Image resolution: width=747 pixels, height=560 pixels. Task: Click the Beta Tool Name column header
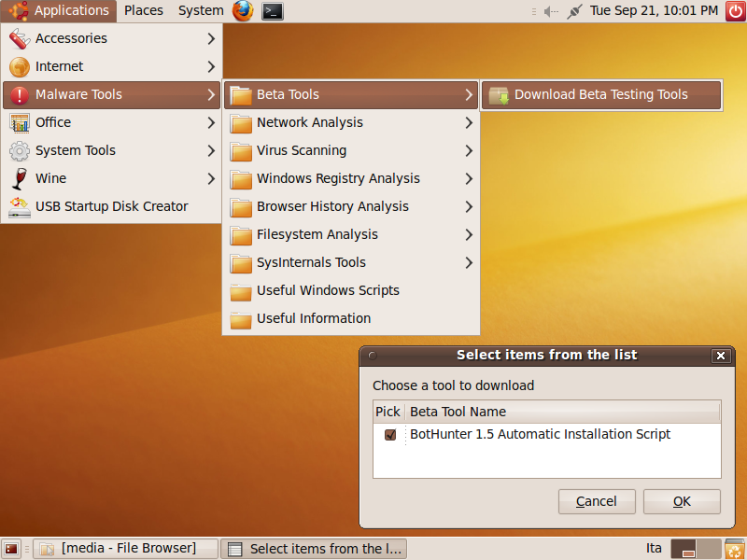pos(563,412)
